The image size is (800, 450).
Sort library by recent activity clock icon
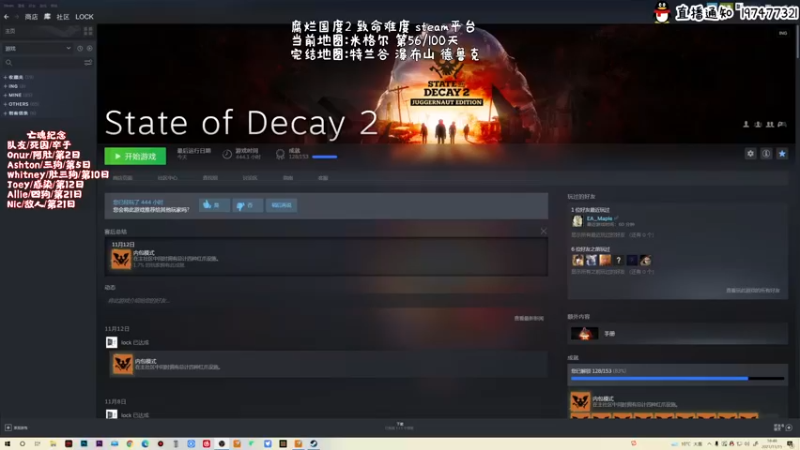(x=80, y=48)
